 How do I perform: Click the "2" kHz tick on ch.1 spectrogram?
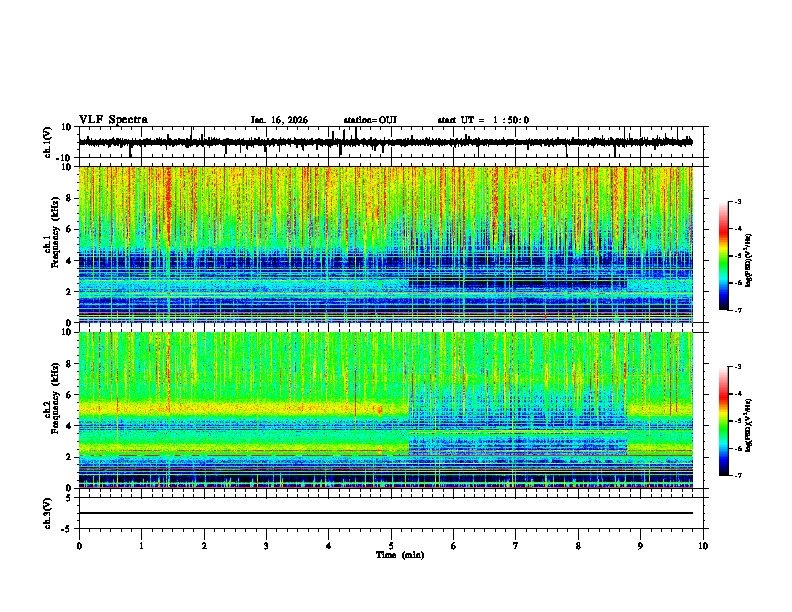pyautogui.click(x=69, y=292)
